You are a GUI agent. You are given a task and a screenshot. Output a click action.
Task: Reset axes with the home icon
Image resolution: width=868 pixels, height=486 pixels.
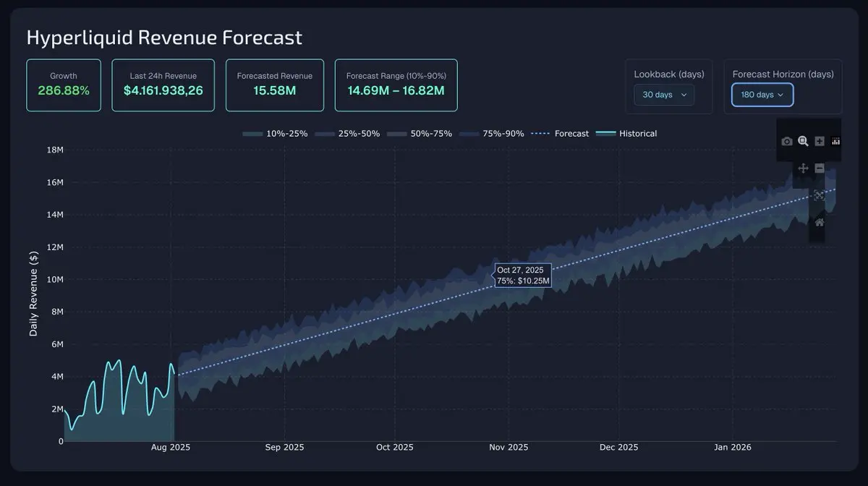820,223
